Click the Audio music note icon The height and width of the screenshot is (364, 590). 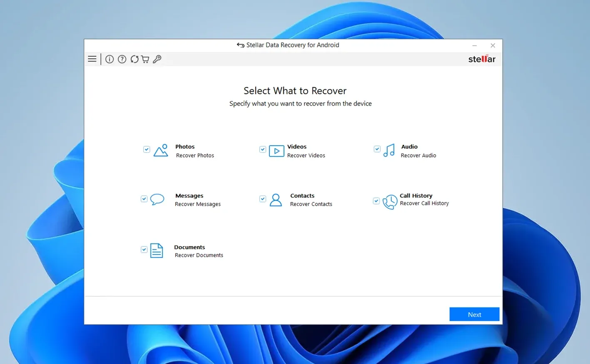click(389, 150)
